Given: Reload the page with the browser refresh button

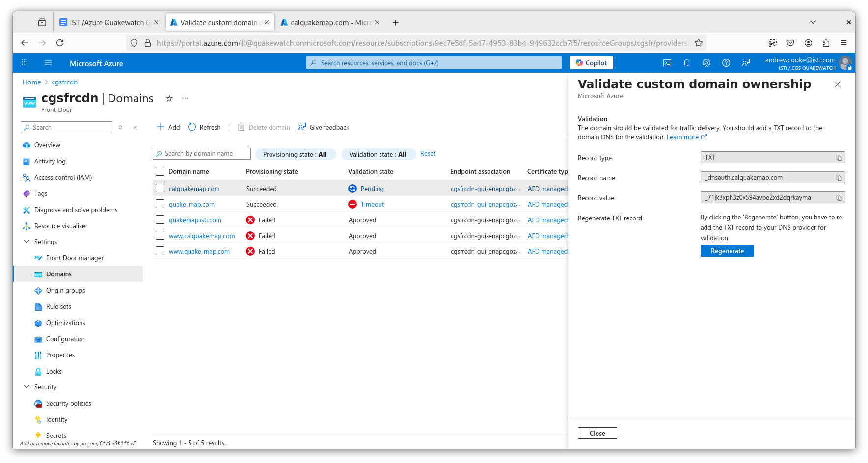Looking at the screenshot, I should pos(60,43).
